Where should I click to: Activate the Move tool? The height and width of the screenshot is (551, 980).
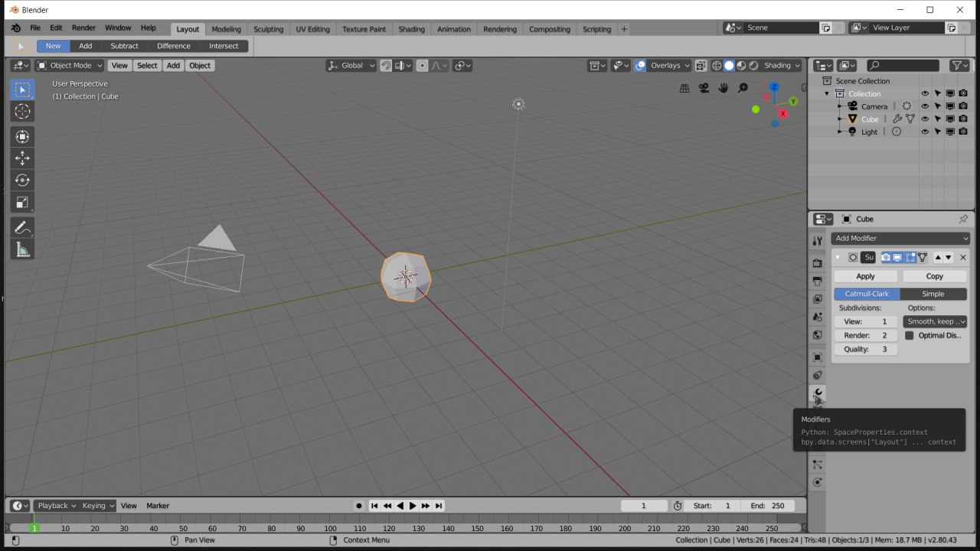[22, 158]
